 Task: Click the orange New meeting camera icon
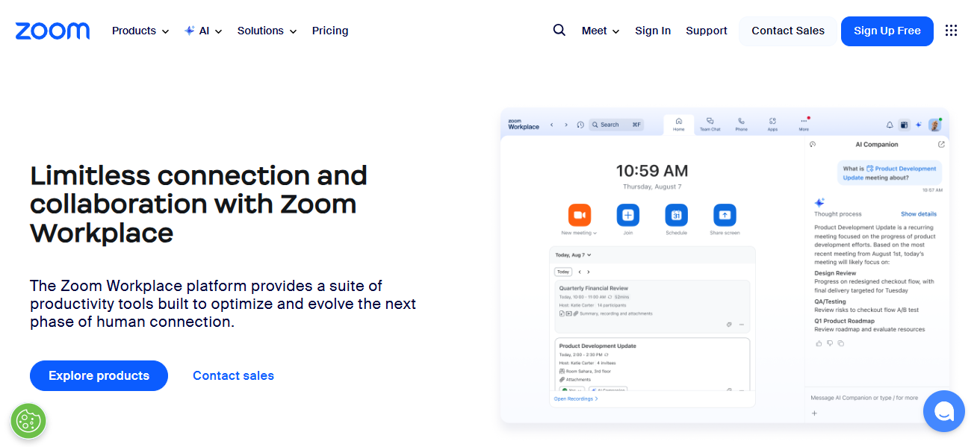[579, 215]
